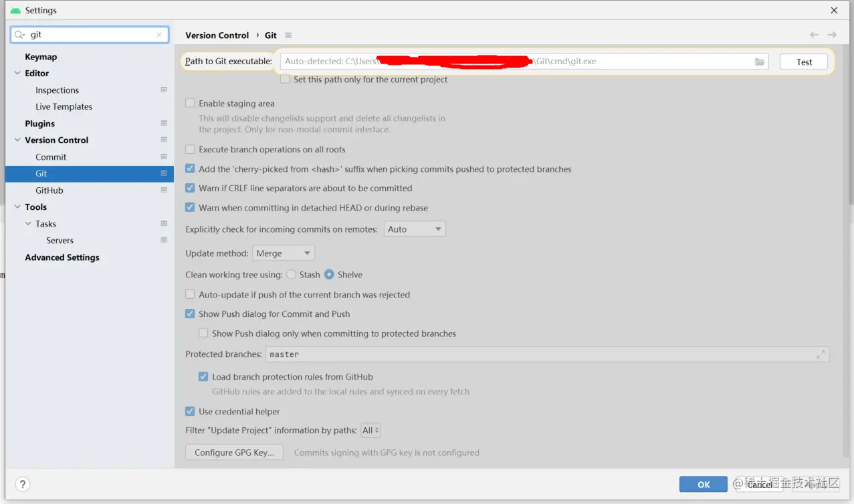Select the Stash radio button
This screenshot has height=504, width=854.
pyautogui.click(x=291, y=275)
